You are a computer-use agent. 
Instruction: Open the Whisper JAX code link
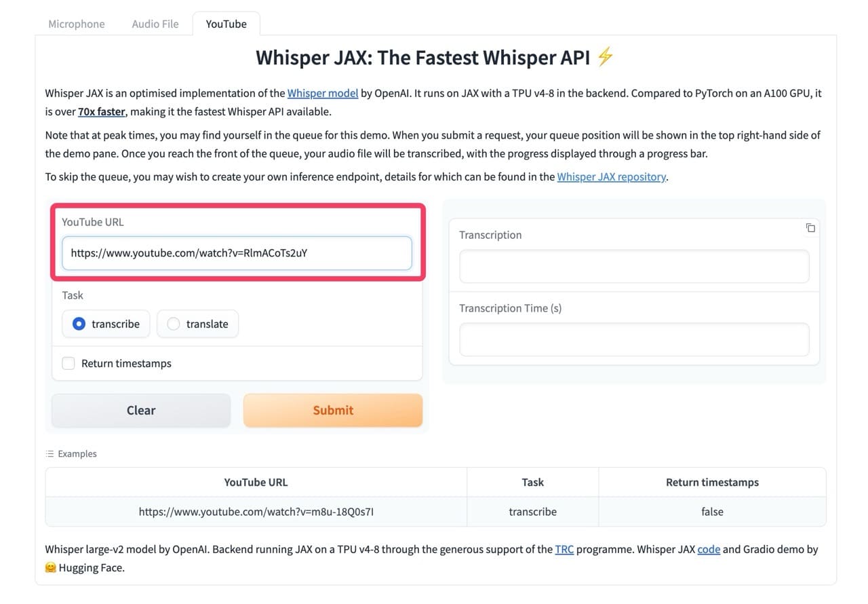pyautogui.click(x=709, y=550)
